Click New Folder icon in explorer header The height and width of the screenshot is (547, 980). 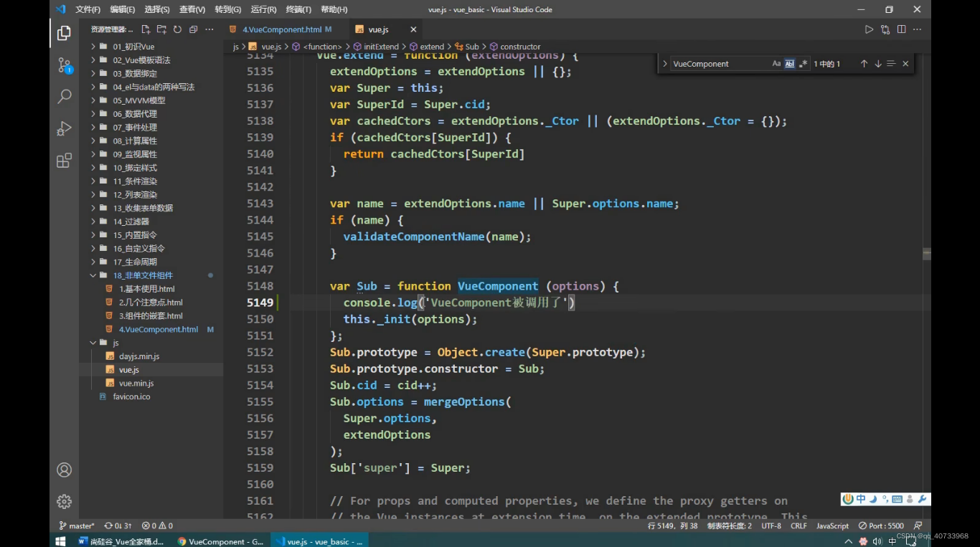click(161, 29)
